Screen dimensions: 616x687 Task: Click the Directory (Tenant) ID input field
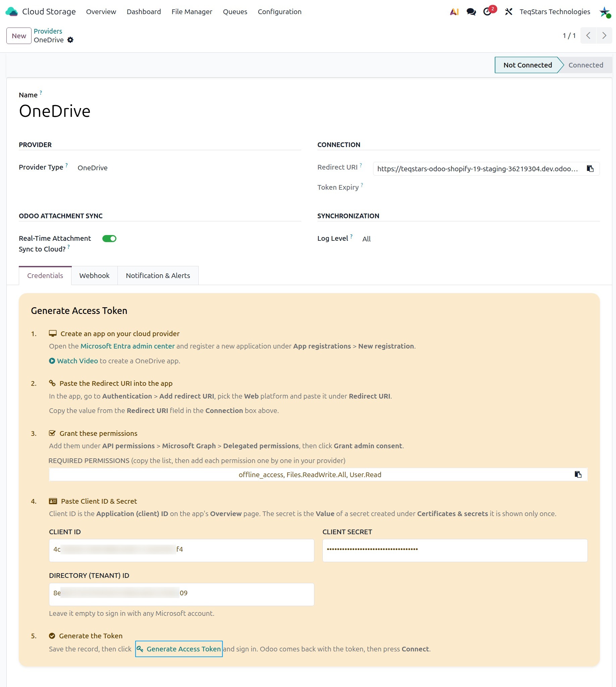tap(182, 594)
